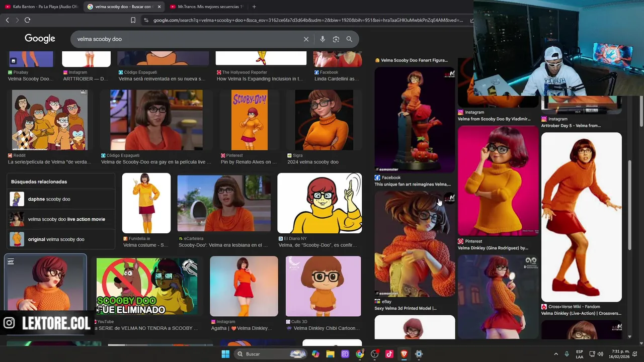Click 'How Velma Is Expanding Inclusion' caption
This screenshot has height=362, width=644.
pyautogui.click(x=260, y=79)
